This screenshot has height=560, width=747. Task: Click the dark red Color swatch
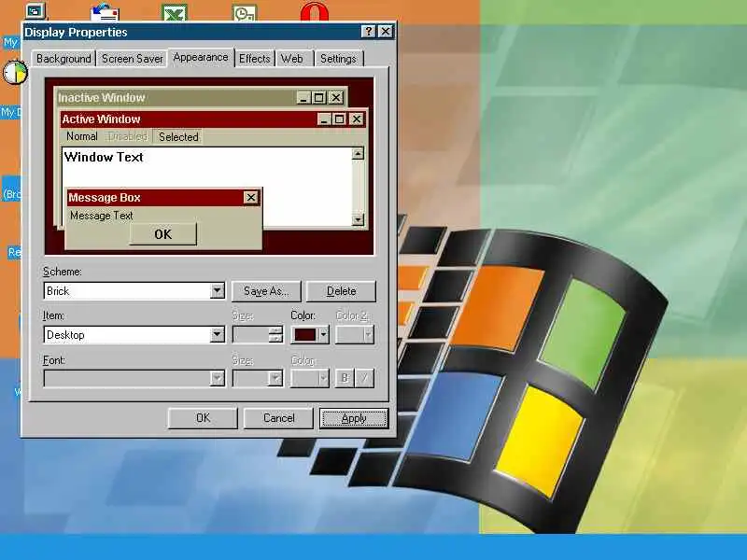tap(305, 335)
